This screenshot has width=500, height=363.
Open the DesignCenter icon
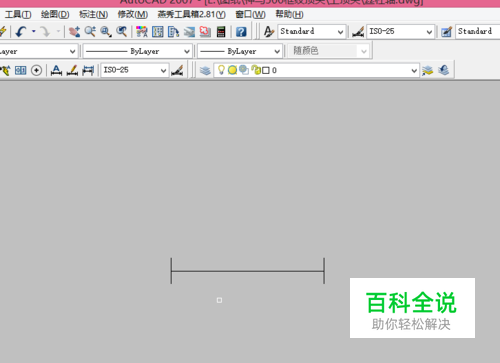click(158, 32)
